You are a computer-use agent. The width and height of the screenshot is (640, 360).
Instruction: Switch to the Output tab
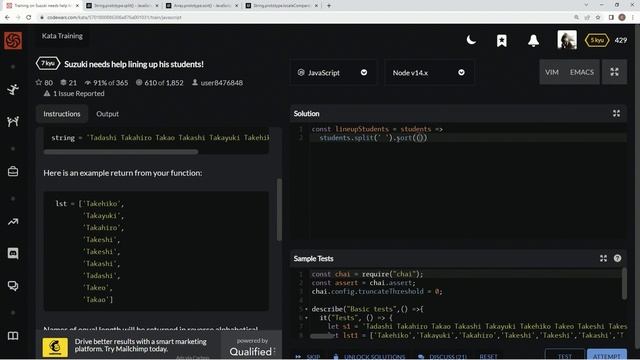pyautogui.click(x=107, y=114)
